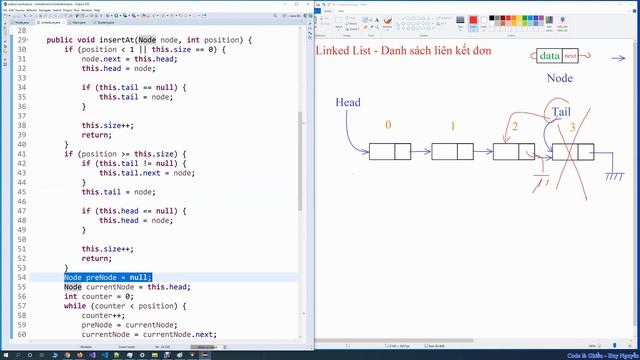Expand the Shapes gallery list
The width and height of the screenshot is (640, 360).
pyautogui.click(x=433, y=28)
